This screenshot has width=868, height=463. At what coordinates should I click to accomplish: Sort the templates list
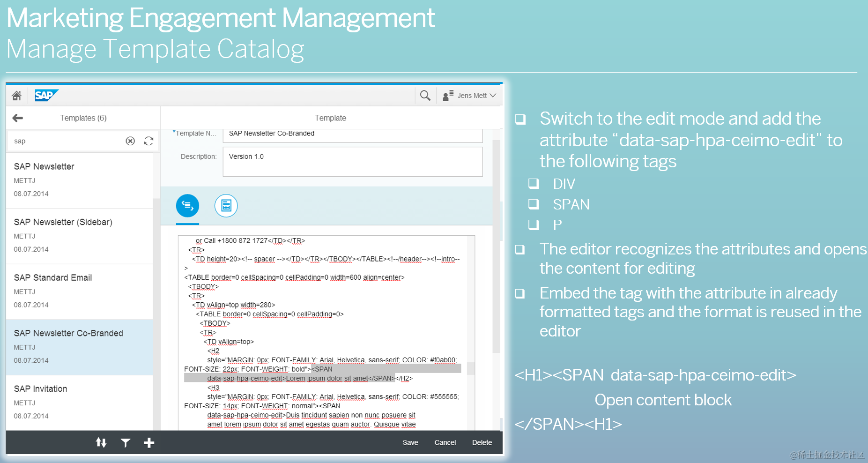click(x=102, y=442)
